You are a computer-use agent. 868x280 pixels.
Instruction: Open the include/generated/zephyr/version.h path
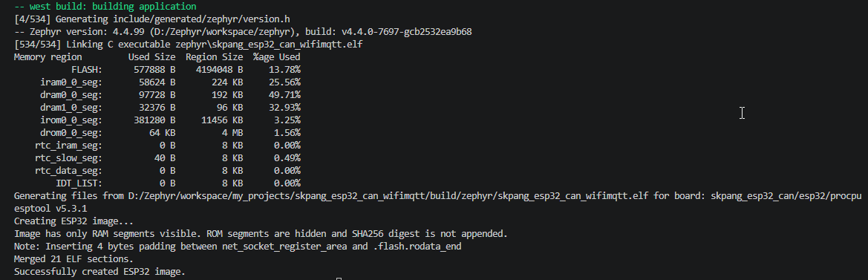click(203, 19)
